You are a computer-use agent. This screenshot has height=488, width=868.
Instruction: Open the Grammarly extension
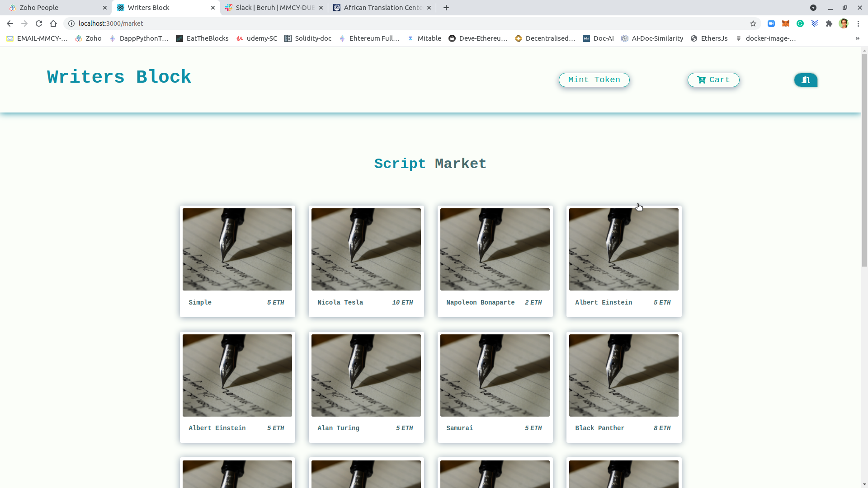click(x=800, y=23)
